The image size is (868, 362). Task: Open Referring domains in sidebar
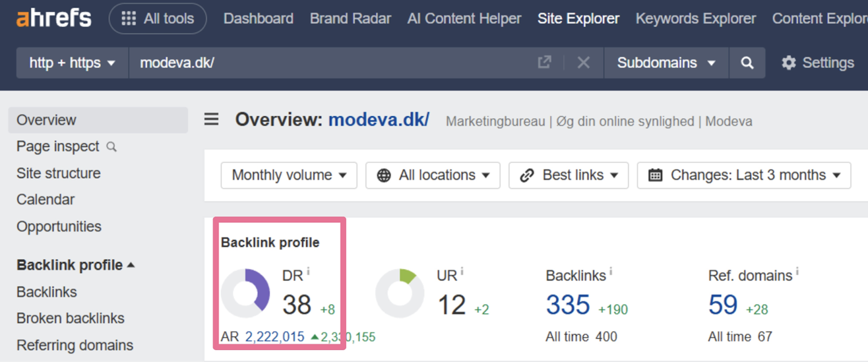pyautogui.click(x=75, y=345)
